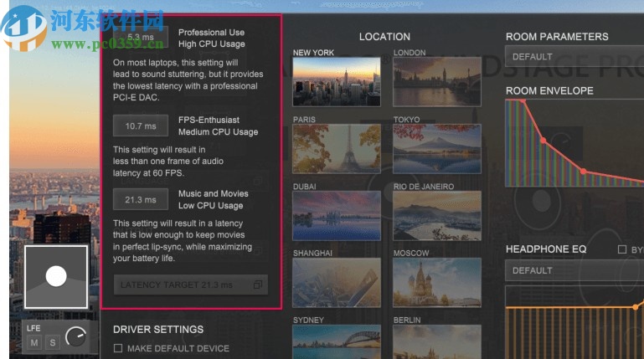644x359 pixels.
Task: Select the London location thumbnail
Action: [437, 82]
